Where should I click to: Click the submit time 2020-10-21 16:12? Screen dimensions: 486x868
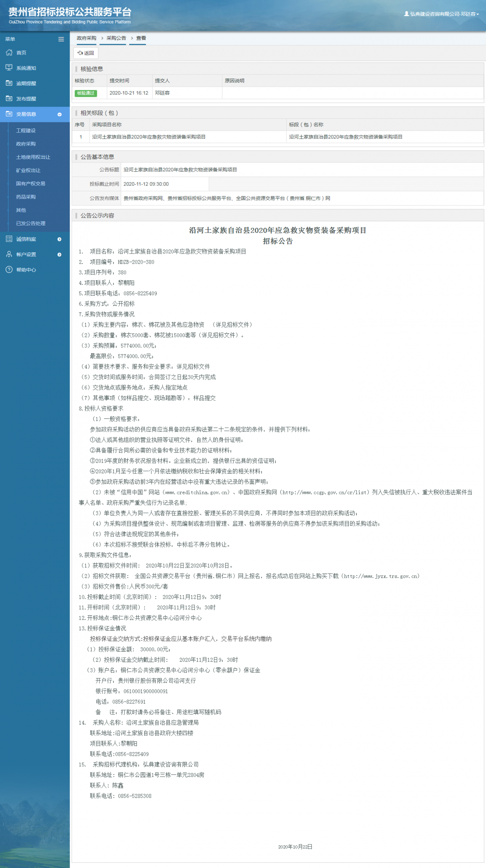129,93
